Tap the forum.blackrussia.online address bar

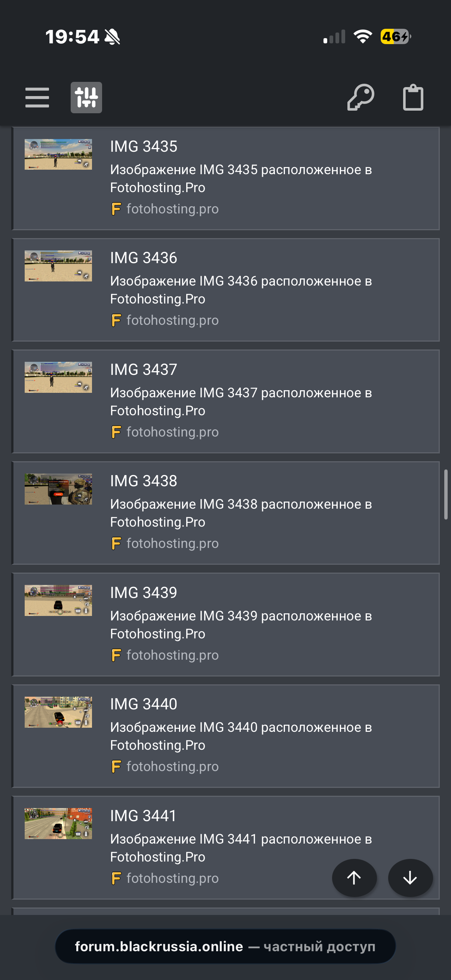point(225,946)
